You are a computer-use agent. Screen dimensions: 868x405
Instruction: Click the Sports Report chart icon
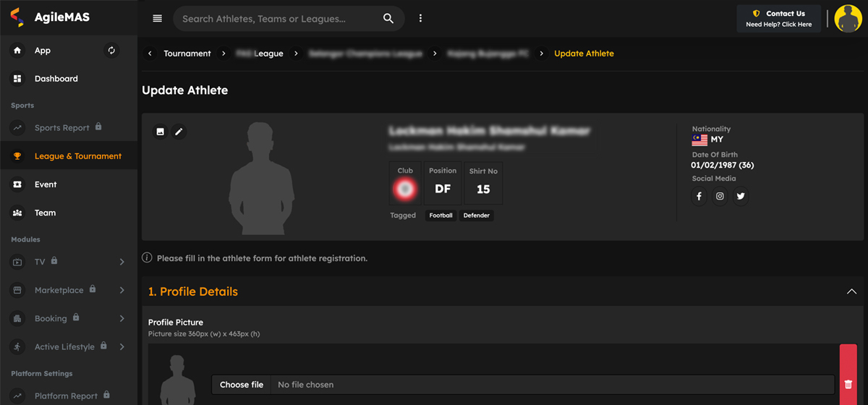[17, 128]
